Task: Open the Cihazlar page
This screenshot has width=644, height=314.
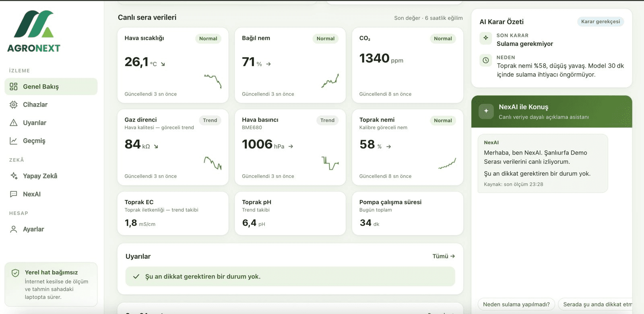Action: [51, 105]
